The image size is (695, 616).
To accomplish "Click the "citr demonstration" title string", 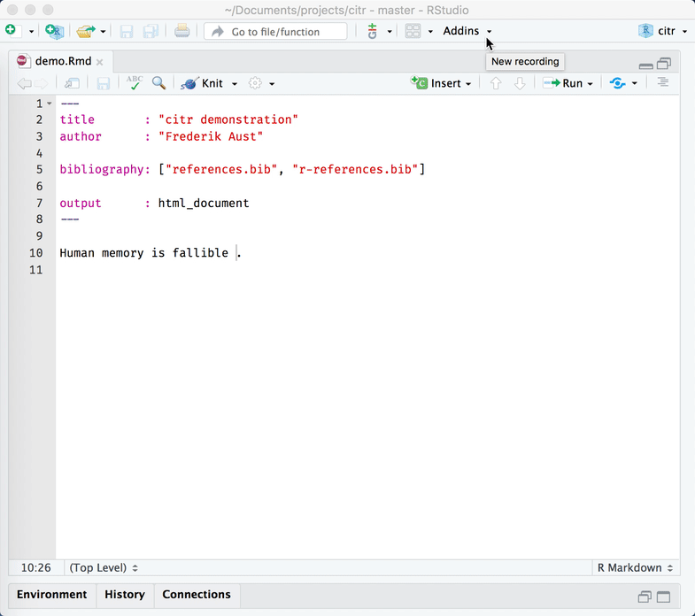I will [x=228, y=119].
